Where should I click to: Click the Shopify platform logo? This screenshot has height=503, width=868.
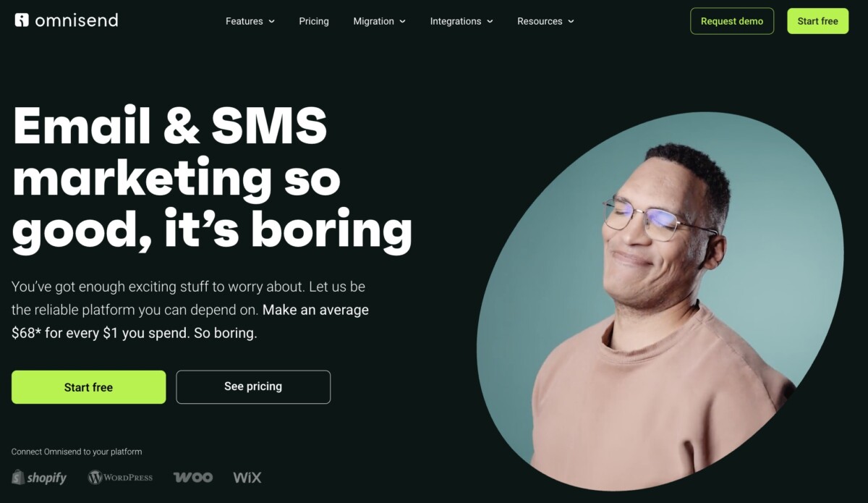click(39, 478)
